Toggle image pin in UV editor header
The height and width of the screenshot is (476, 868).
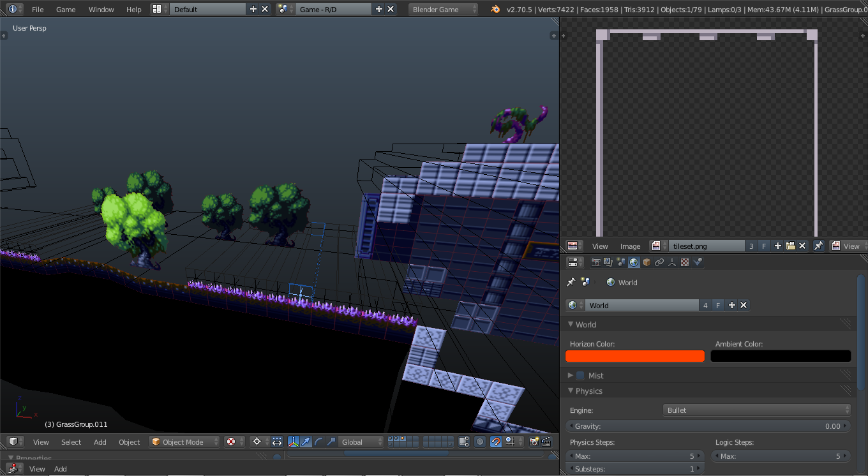click(818, 246)
